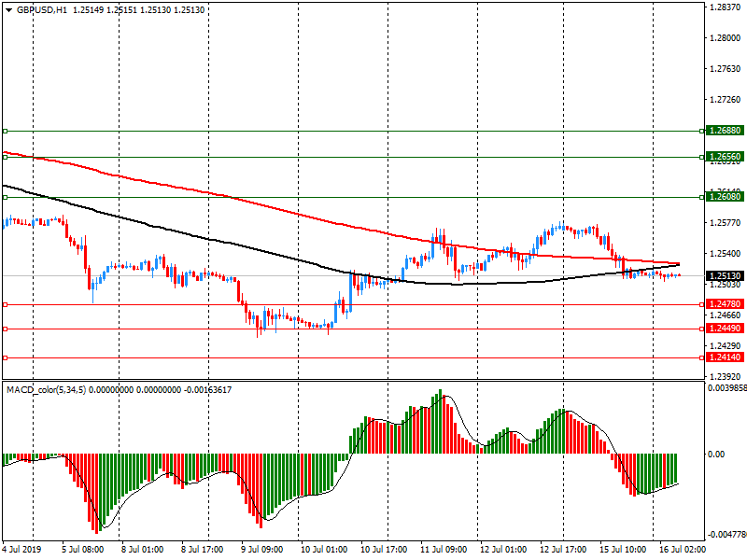Select the 1.24140 red level price label
Image resolution: width=747 pixels, height=560 pixels.
726,357
